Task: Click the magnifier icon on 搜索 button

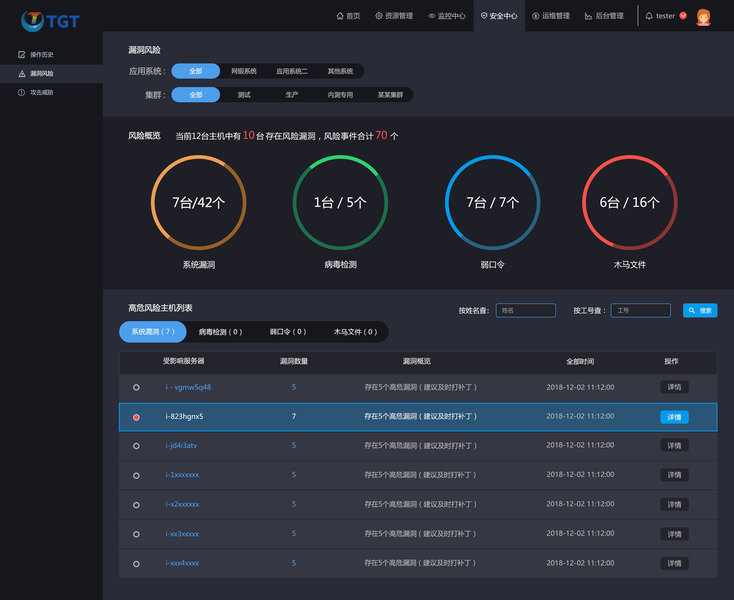Action: [692, 310]
